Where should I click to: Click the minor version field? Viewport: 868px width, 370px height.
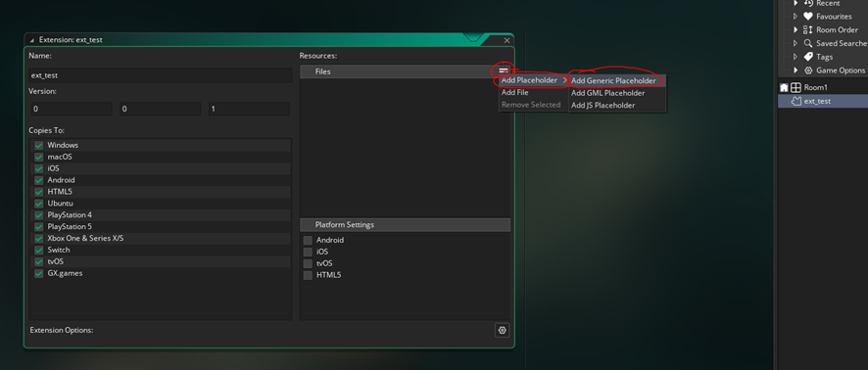click(161, 110)
